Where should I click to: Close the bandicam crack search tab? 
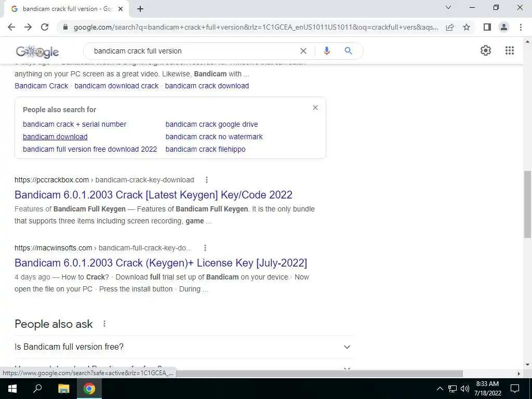(121, 9)
